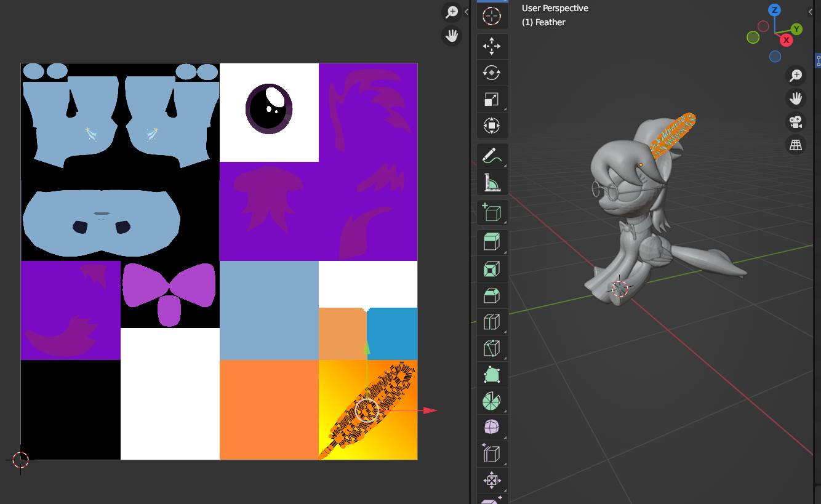Screen dimensions: 821x504
Task: Select the Inset Faces tool
Action: pos(492,270)
